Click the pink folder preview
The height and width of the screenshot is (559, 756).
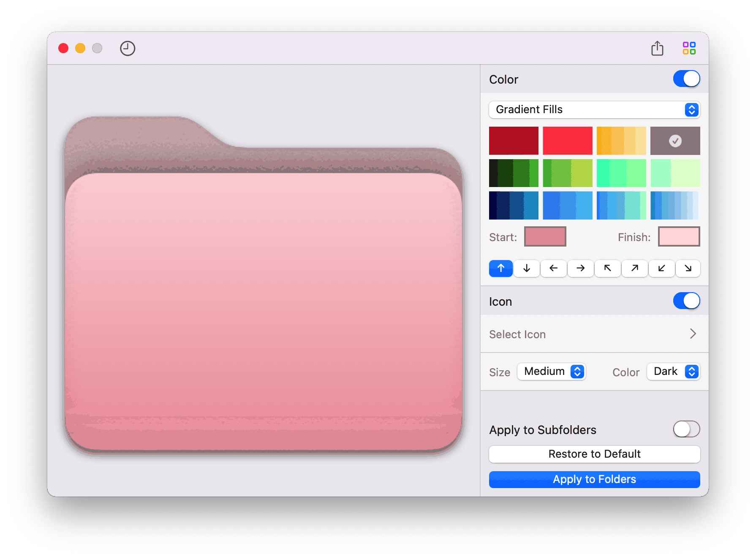264,286
